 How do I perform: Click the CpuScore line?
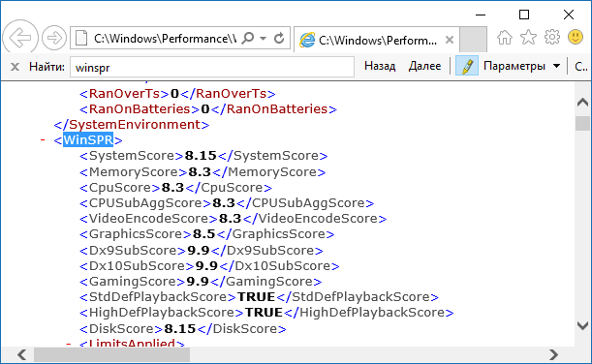point(175,188)
